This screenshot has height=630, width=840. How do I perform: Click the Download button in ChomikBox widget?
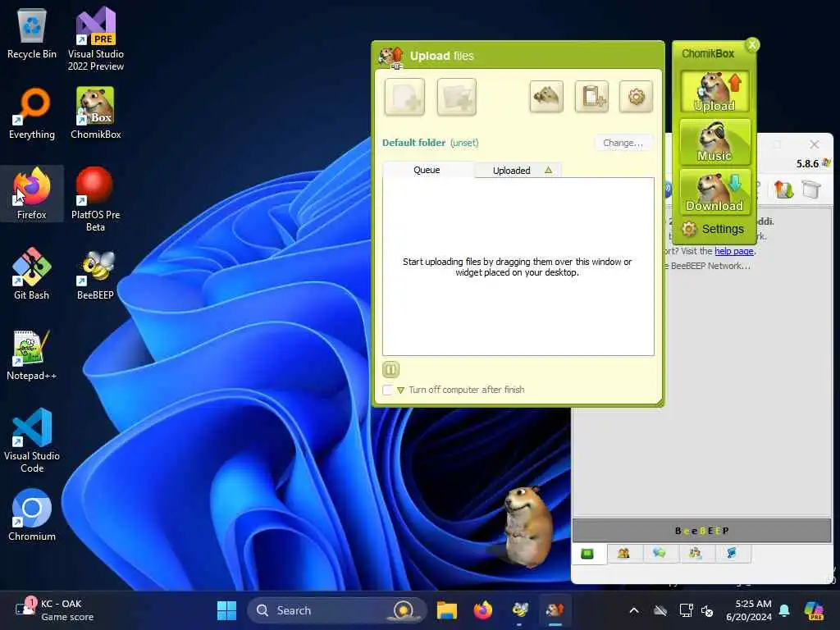[x=714, y=192]
